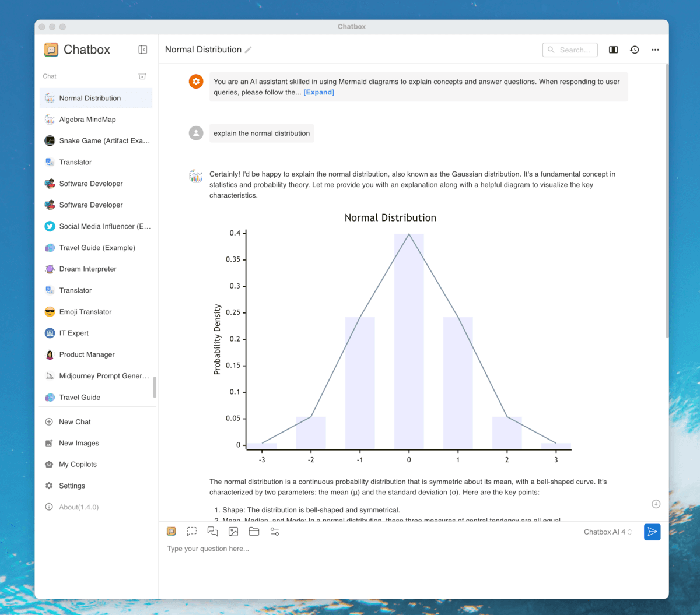This screenshot has width=700, height=615.
Task: Rename the conversation using the pencil icon
Action: point(248,50)
